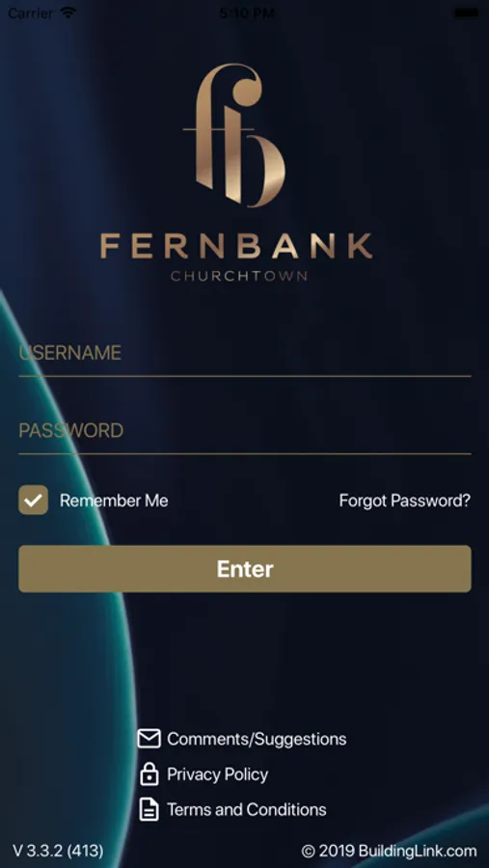The width and height of the screenshot is (489, 868).
Task: Click the © 2019 BuildingLink.com text
Action: [x=389, y=851]
